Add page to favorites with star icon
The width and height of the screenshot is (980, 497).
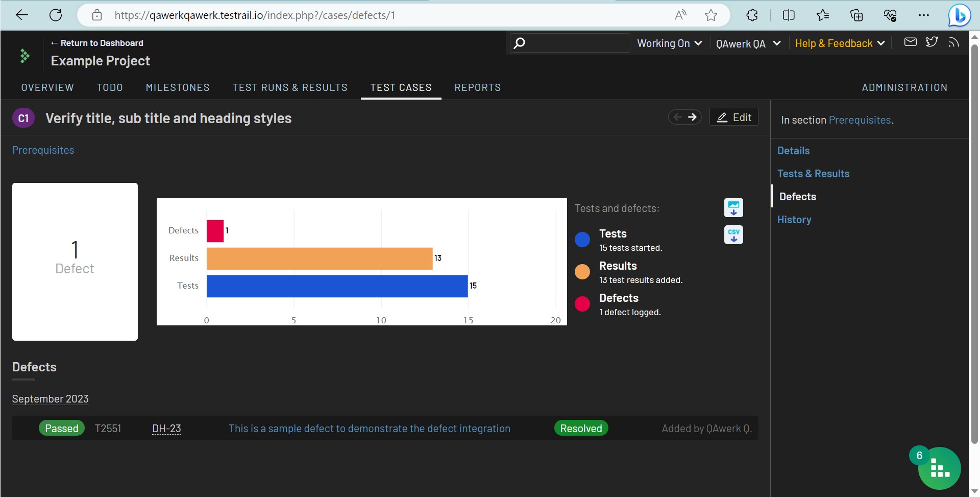coord(711,15)
